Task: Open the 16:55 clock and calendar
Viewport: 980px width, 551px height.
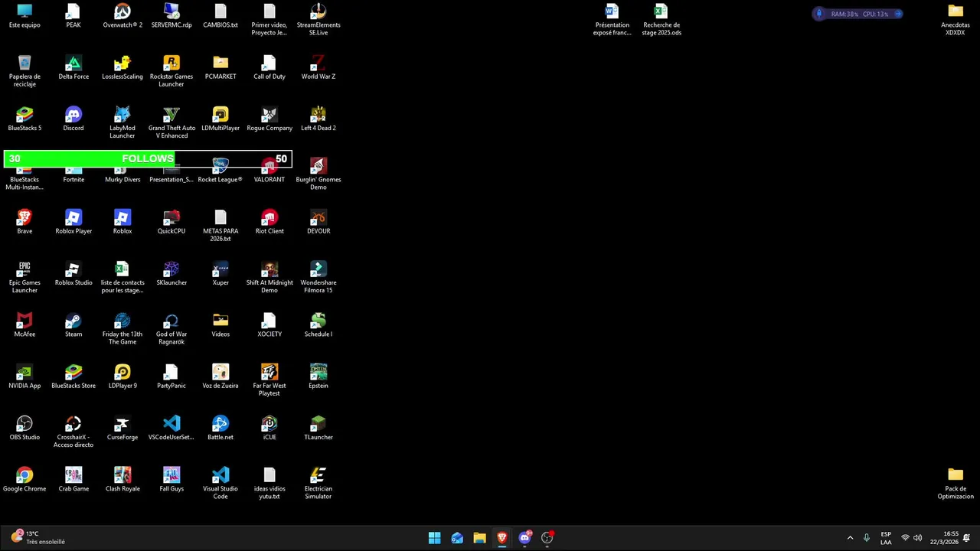Action: coord(944,538)
